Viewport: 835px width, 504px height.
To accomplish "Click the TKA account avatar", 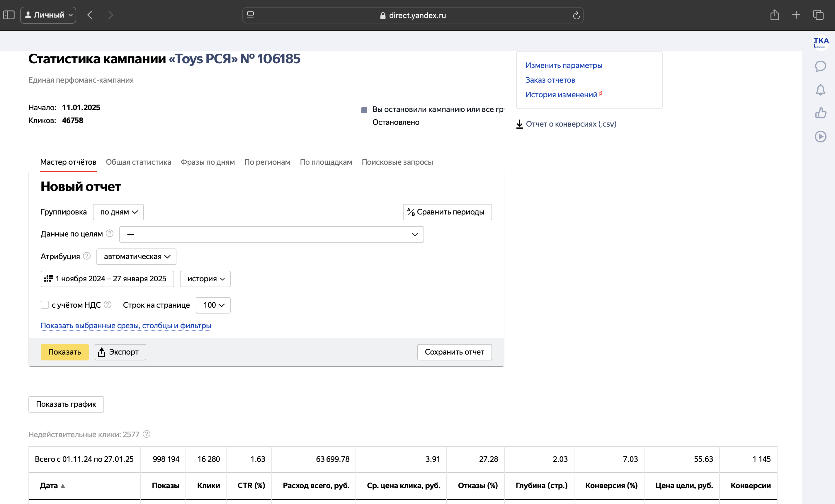I will [x=820, y=42].
